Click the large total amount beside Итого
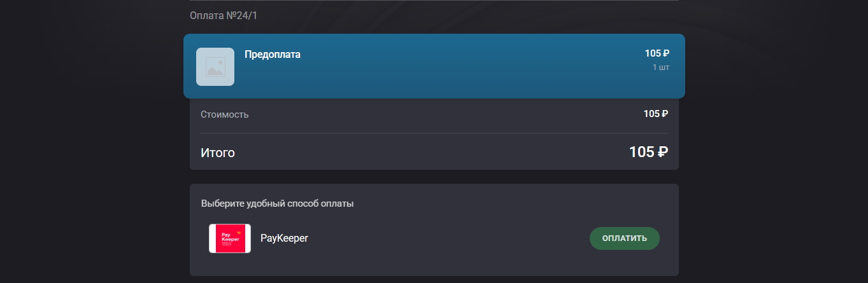This screenshot has width=868, height=283. 648,152
